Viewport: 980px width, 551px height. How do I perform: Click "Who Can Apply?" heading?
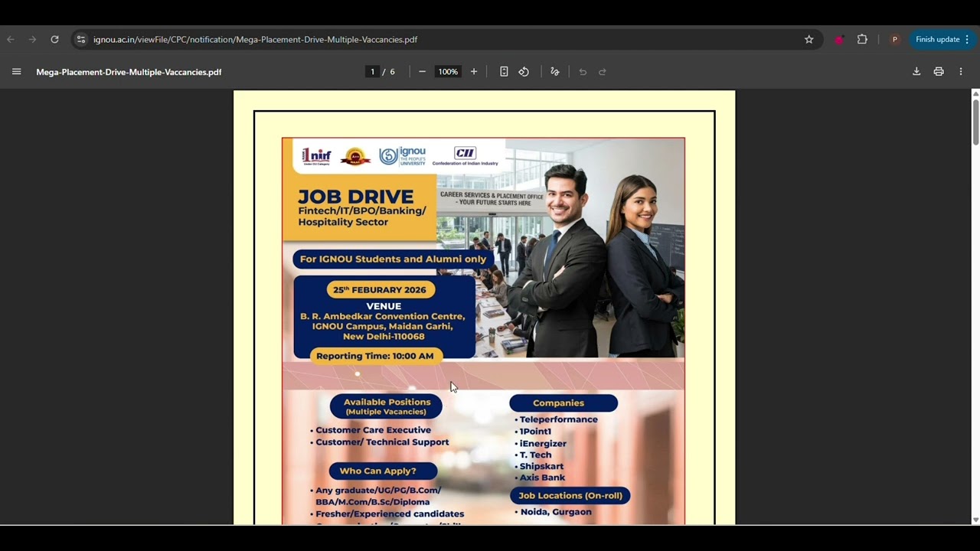(x=383, y=471)
